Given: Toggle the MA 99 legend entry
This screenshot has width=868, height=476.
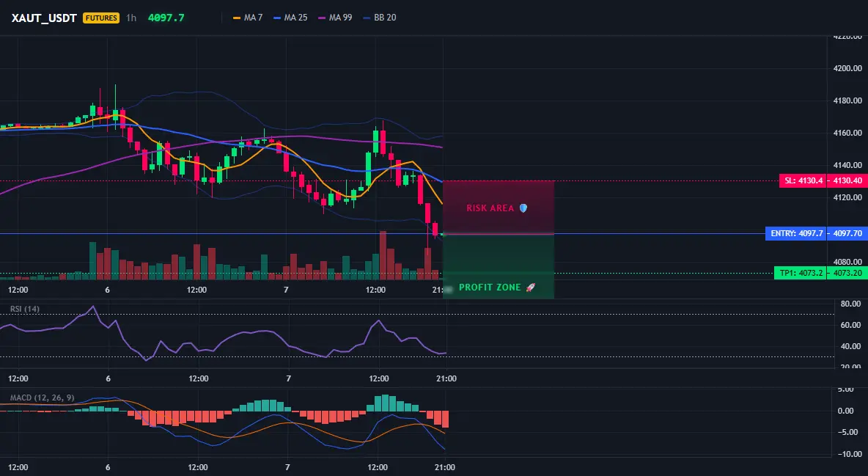Looking at the screenshot, I should 335,18.
